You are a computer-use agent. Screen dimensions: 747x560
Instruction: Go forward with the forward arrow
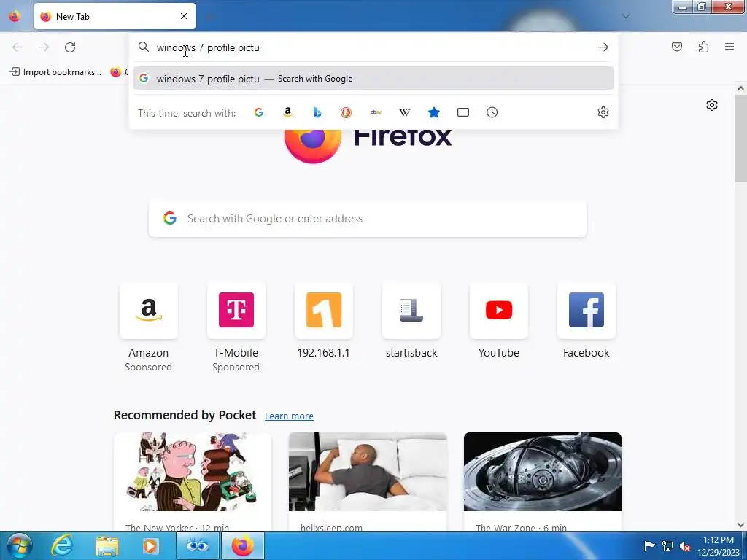pos(44,47)
